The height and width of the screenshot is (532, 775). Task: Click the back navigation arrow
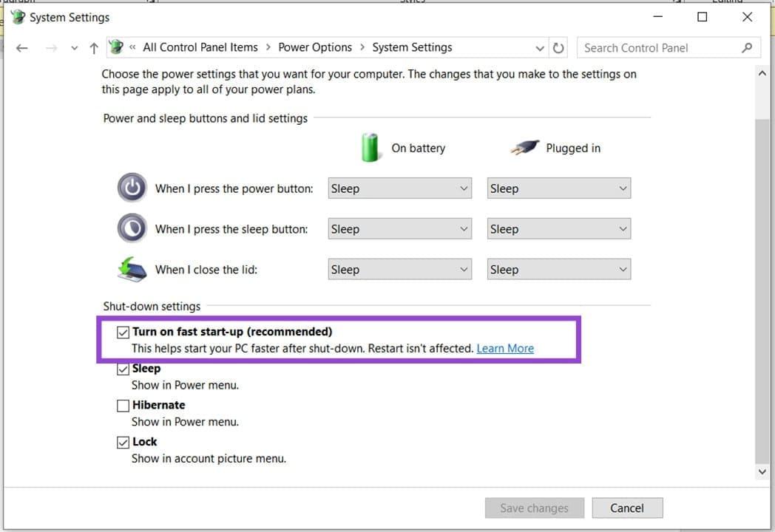21,47
